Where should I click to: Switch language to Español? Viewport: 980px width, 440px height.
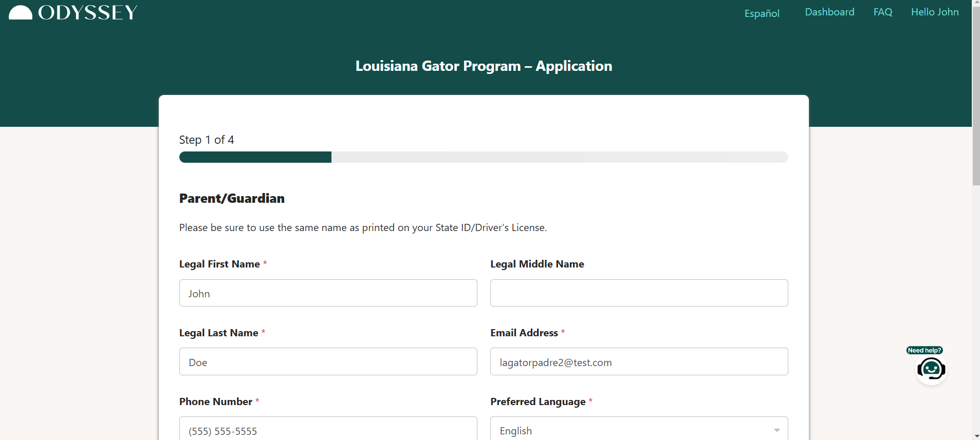click(x=762, y=13)
